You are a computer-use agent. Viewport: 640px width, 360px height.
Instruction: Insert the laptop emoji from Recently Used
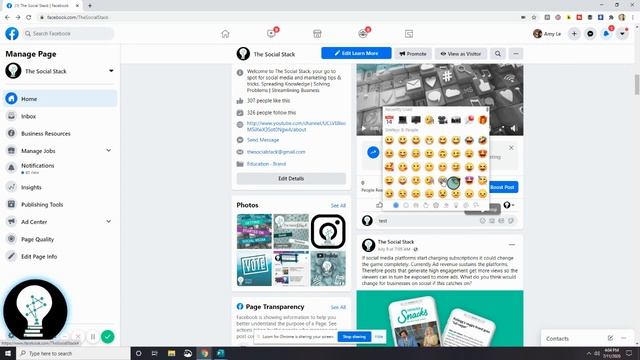click(x=402, y=120)
